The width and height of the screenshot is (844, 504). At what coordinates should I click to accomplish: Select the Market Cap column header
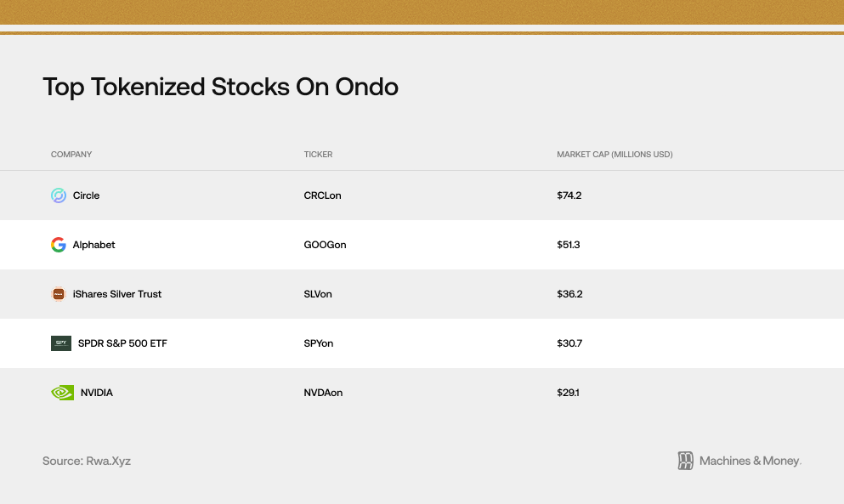(x=615, y=155)
